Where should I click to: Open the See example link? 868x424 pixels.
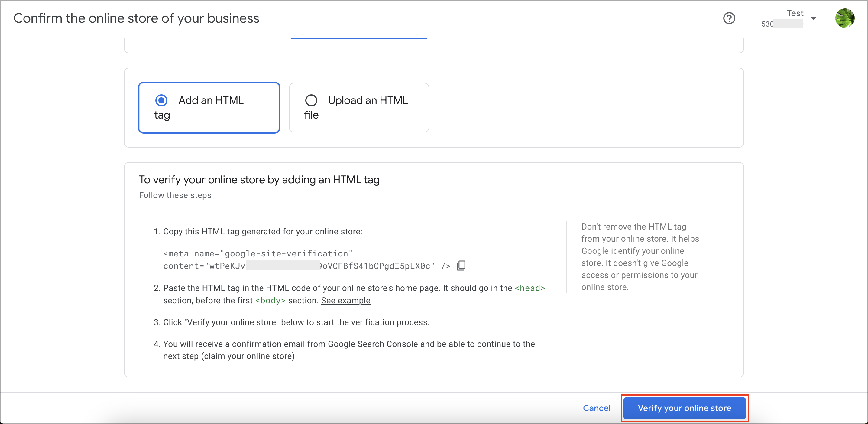(346, 300)
